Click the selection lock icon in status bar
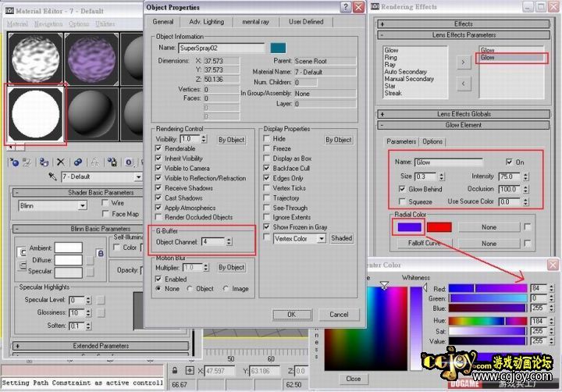 point(175,370)
